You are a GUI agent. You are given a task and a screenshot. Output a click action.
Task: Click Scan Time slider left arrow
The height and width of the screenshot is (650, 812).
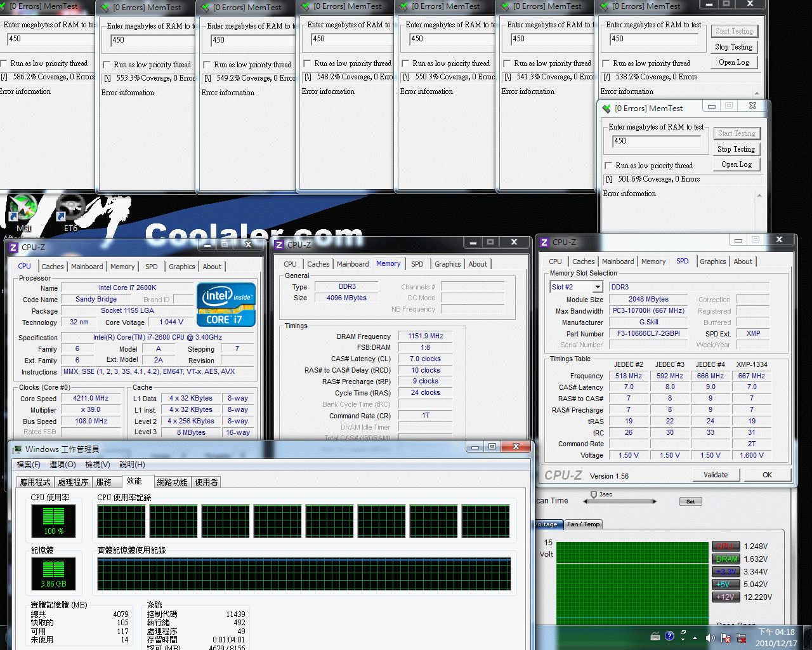(586, 501)
